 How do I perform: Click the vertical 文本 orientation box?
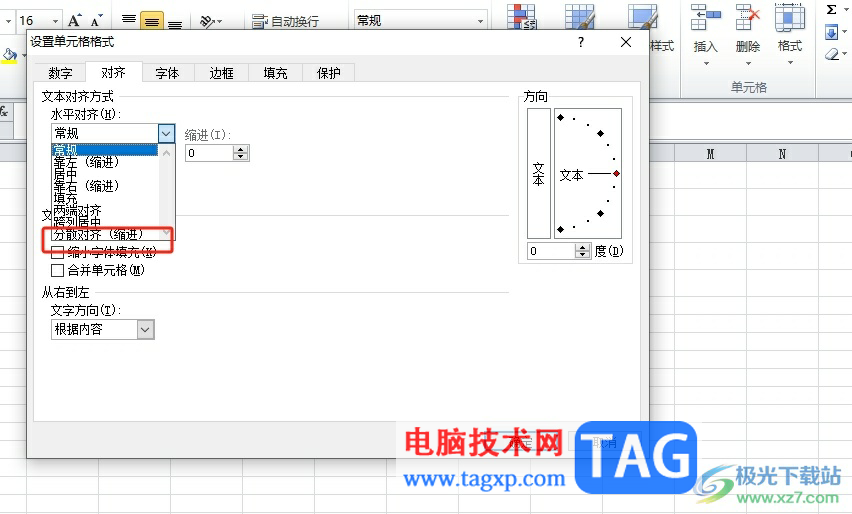point(538,173)
